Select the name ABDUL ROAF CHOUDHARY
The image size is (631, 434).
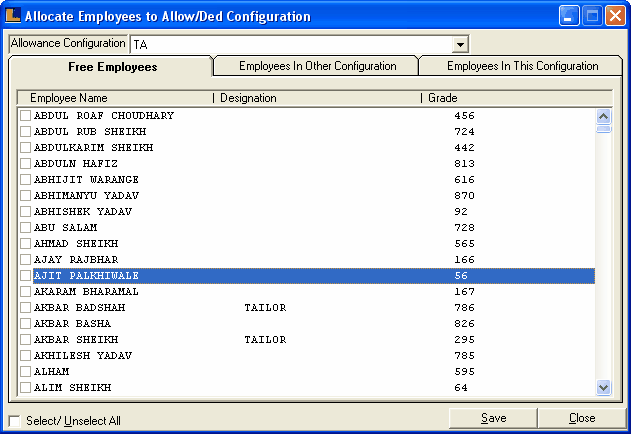click(x=104, y=116)
